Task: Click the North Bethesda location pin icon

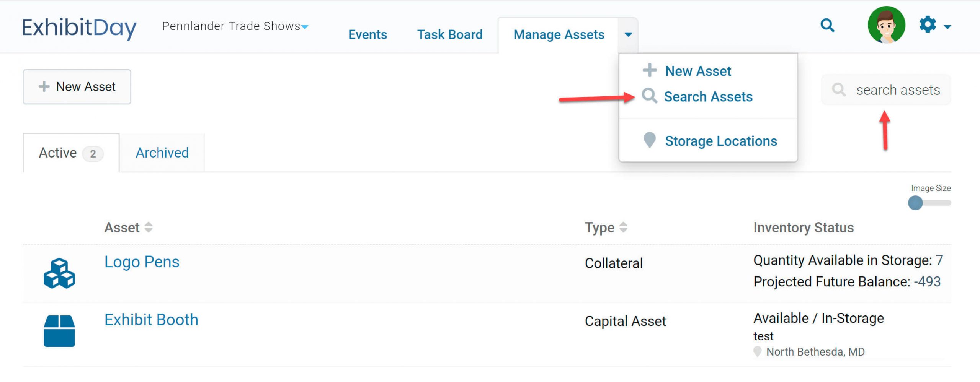Action: 757,351
